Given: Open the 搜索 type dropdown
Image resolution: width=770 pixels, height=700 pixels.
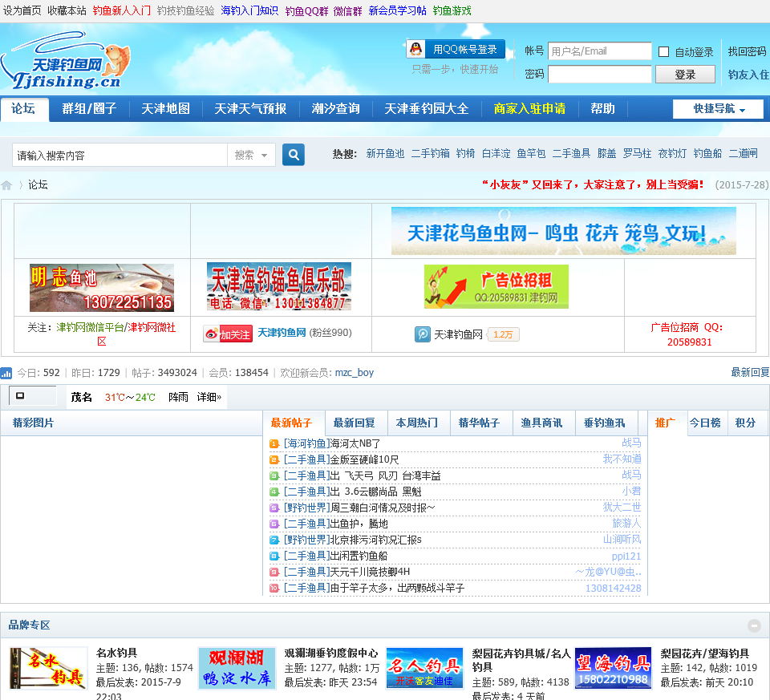Looking at the screenshot, I should [x=251, y=155].
